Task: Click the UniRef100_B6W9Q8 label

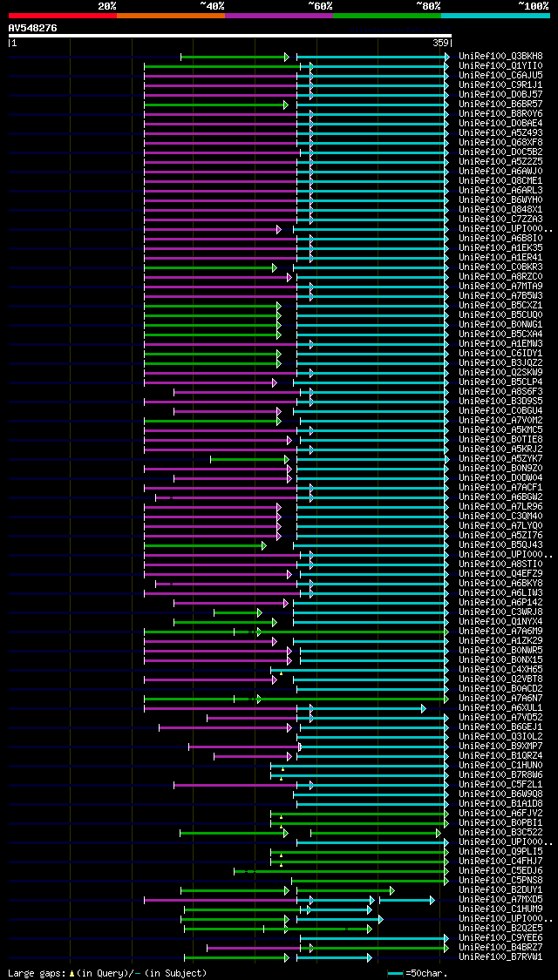Action: coord(500,794)
